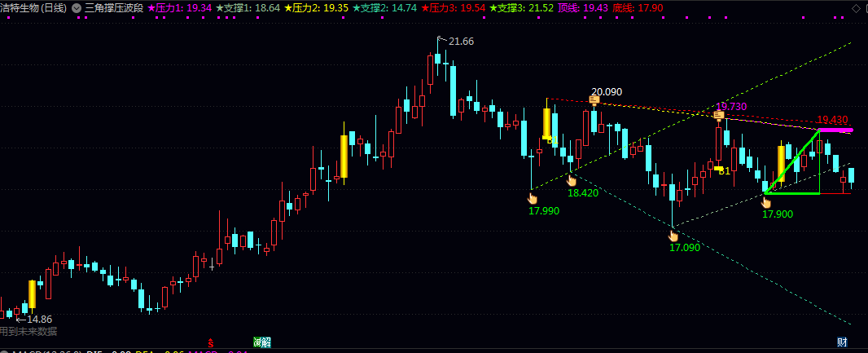Click the red 19.430 price label
Screen dimensions: 868x353
coord(832,120)
